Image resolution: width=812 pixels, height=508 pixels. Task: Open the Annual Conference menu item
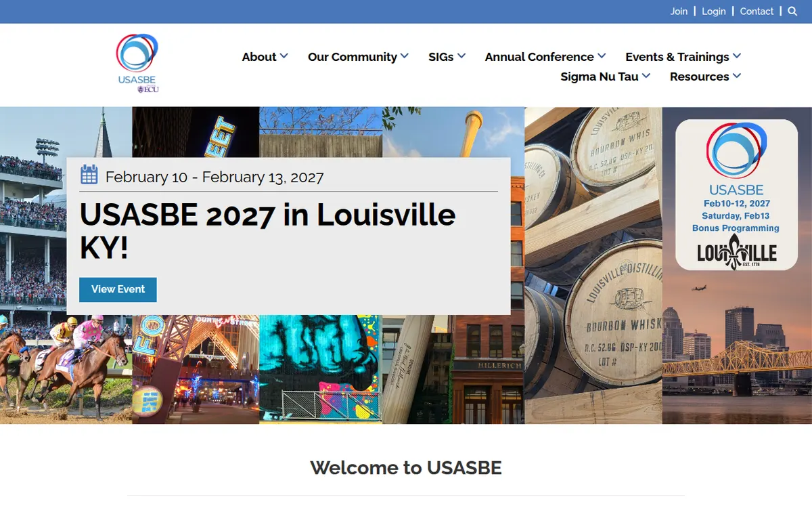pyautogui.click(x=539, y=57)
